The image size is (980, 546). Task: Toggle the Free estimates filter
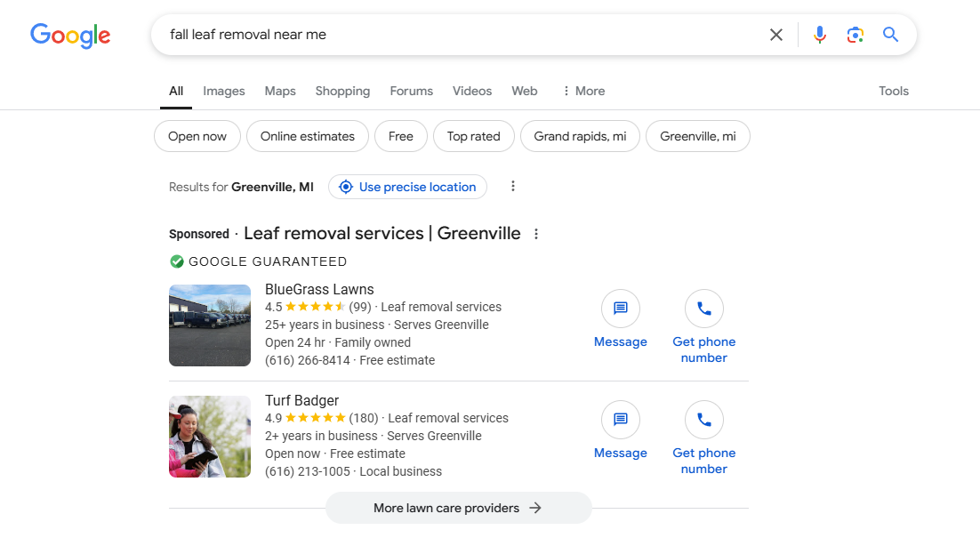pyautogui.click(x=400, y=136)
